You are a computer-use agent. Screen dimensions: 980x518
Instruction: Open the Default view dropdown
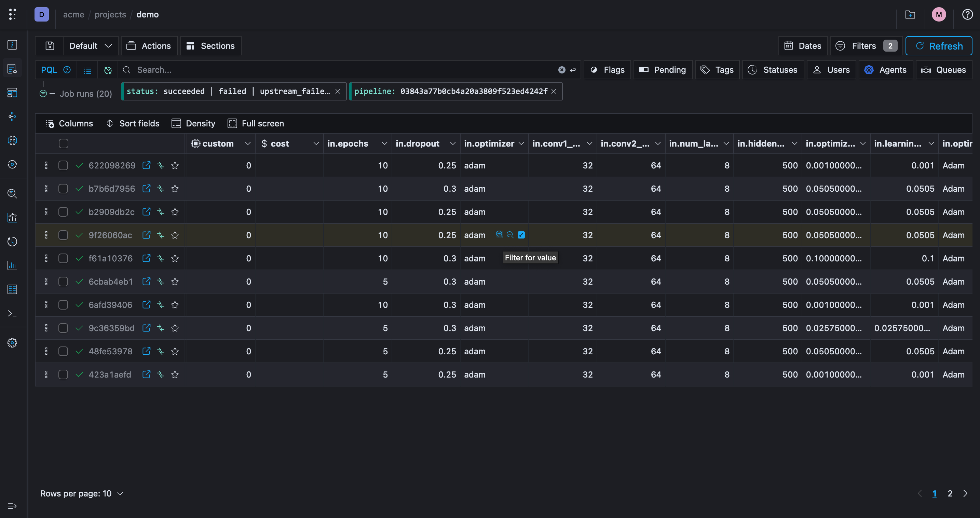click(x=91, y=46)
